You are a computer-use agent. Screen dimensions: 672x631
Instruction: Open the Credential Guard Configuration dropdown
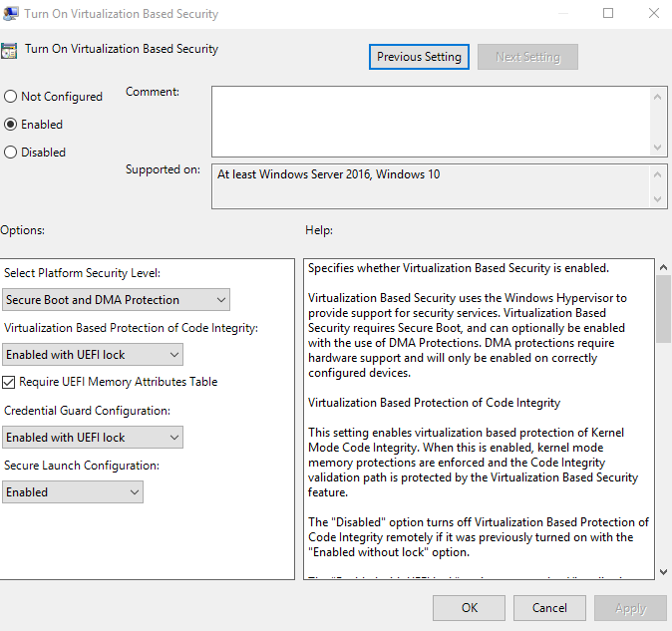coord(93,437)
